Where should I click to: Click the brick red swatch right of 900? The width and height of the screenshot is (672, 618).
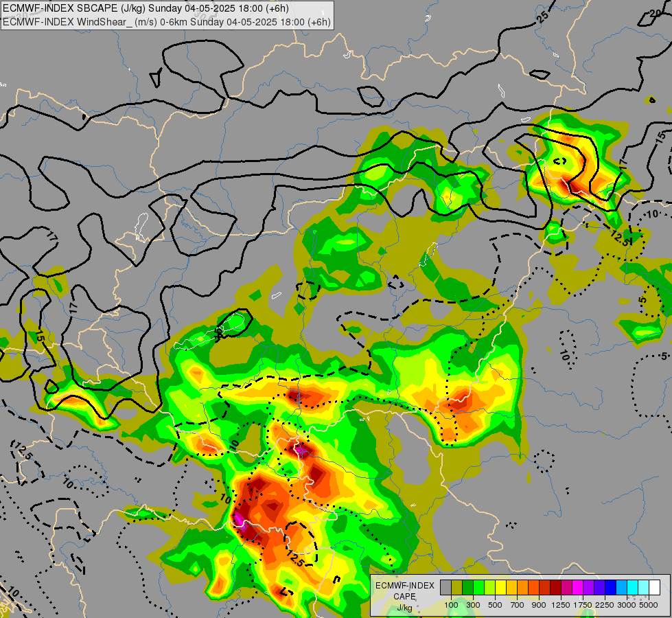point(544,587)
